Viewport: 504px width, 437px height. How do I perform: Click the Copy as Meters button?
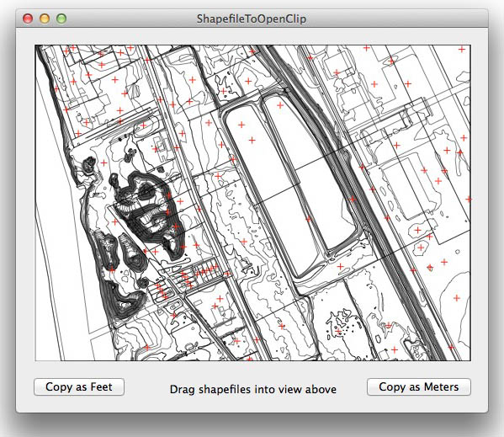[x=419, y=386]
